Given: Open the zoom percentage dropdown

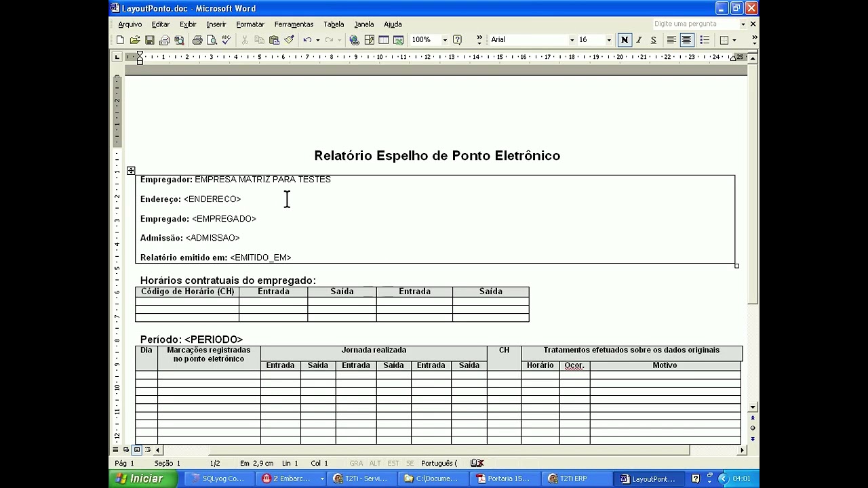Looking at the screenshot, I should pyautogui.click(x=445, y=40).
